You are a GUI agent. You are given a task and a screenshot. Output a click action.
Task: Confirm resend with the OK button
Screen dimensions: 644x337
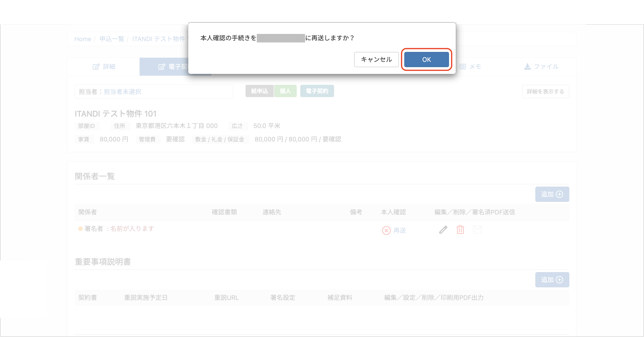coord(426,60)
